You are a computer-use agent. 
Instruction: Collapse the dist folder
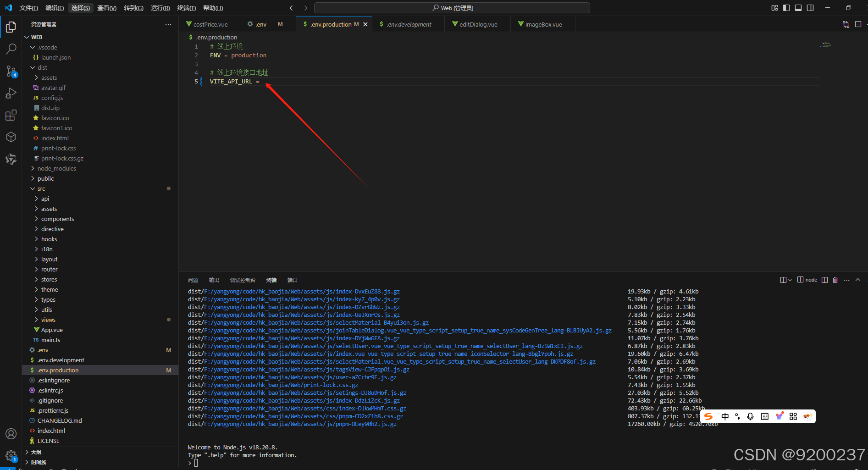(x=100, y=67)
